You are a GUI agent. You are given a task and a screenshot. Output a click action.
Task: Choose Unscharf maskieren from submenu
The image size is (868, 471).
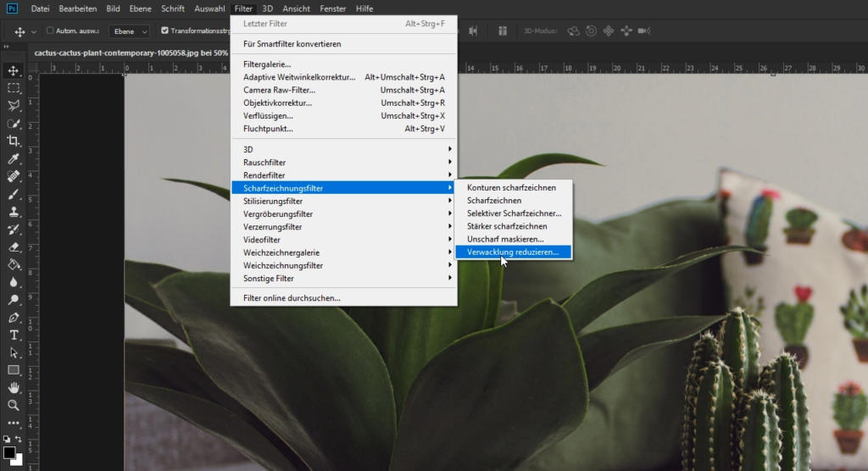tap(513, 239)
